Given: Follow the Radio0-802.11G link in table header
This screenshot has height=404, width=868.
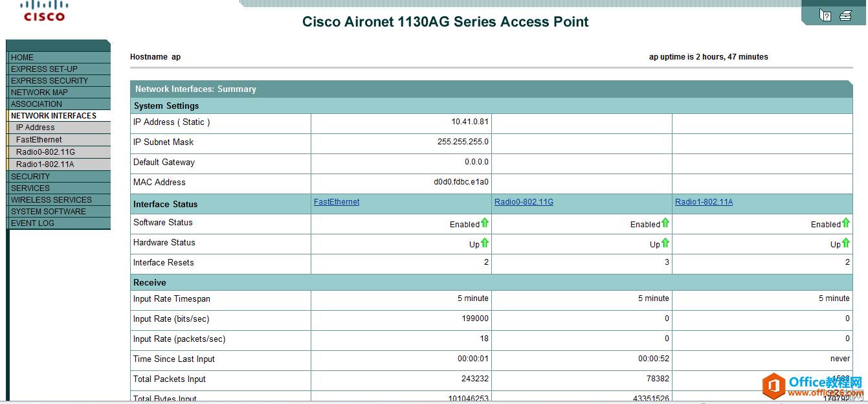Looking at the screenshot, I should (x=524, y=202).
